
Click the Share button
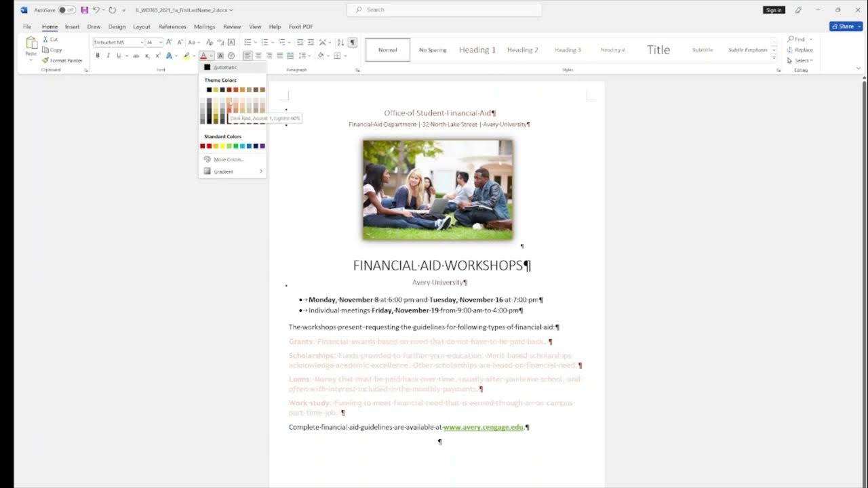[846, 26]
